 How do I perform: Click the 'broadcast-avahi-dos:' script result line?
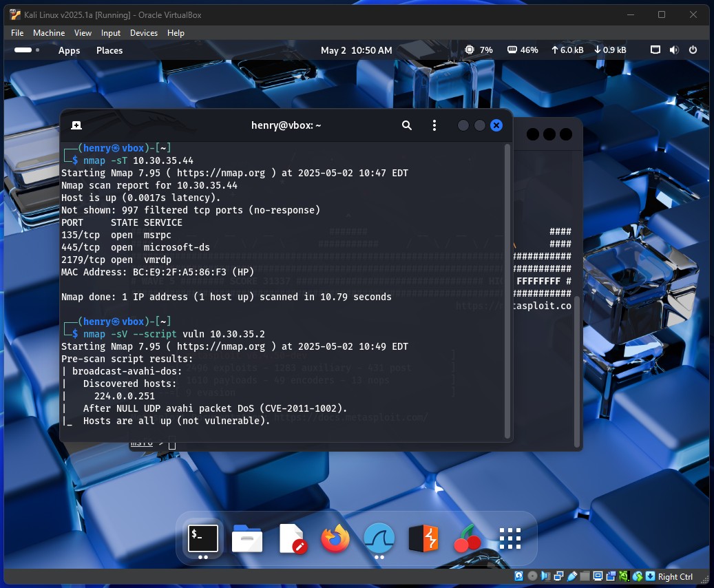[127, 371]
